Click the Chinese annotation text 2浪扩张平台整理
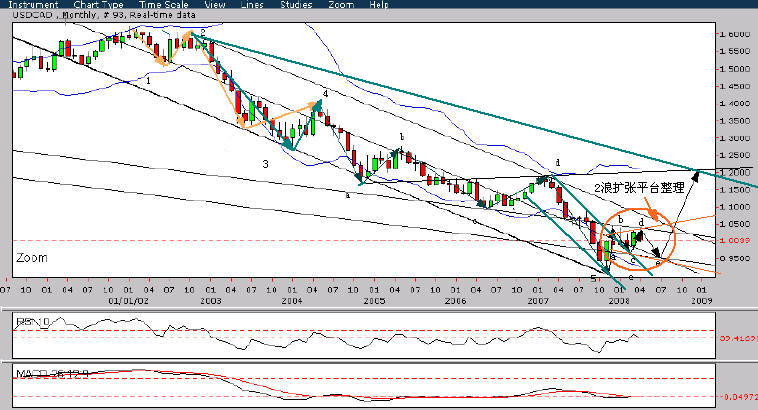 coord(639,188)
